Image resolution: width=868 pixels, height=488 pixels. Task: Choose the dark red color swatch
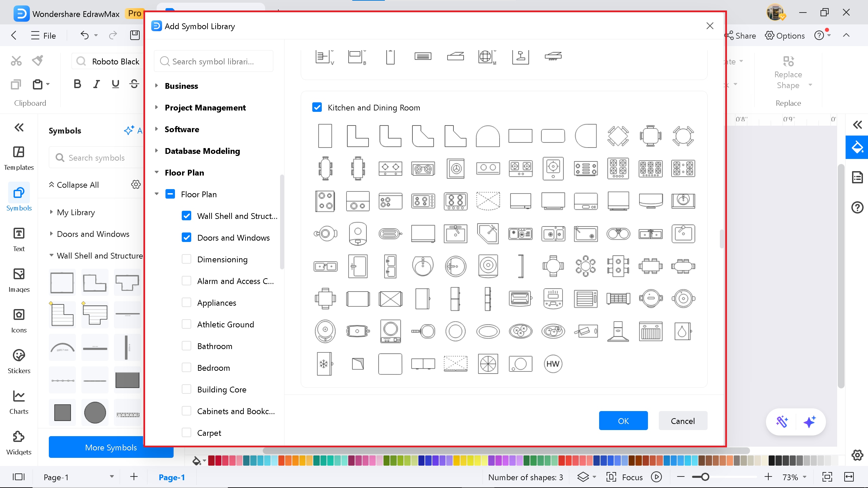pyautogui.click(x=211, y=461)
